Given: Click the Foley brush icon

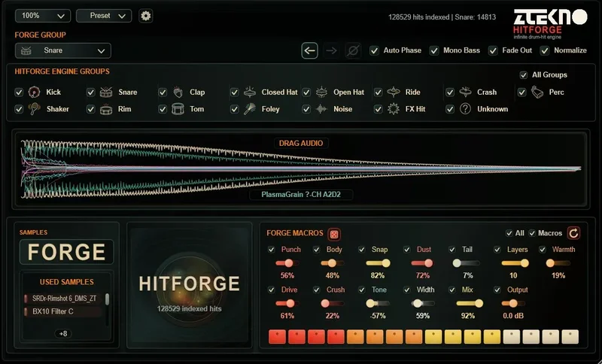Looking at the screenshot, I should 250,109.
